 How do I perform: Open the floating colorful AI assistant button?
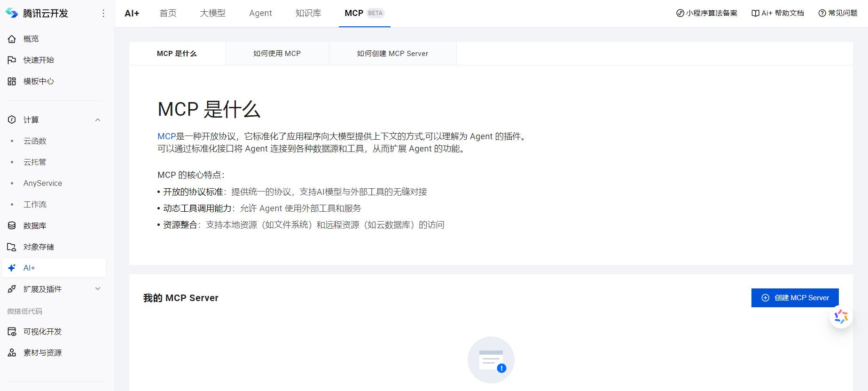point(841,317)
